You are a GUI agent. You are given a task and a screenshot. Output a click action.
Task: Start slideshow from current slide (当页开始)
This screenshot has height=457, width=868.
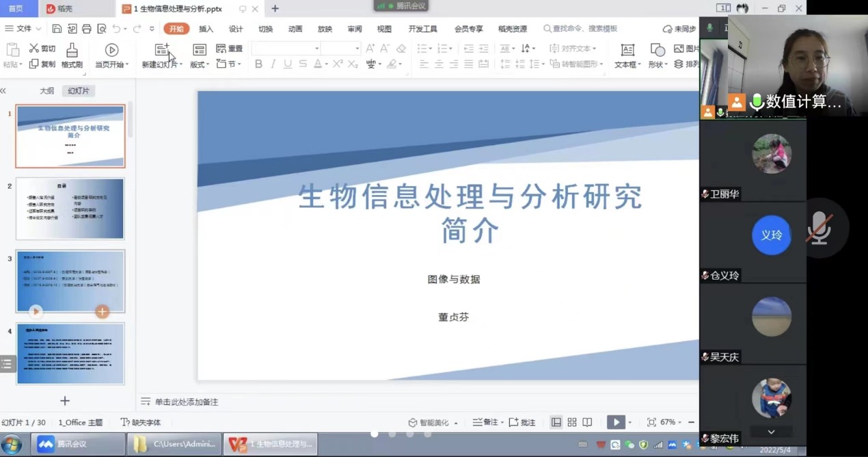point(111,50)
